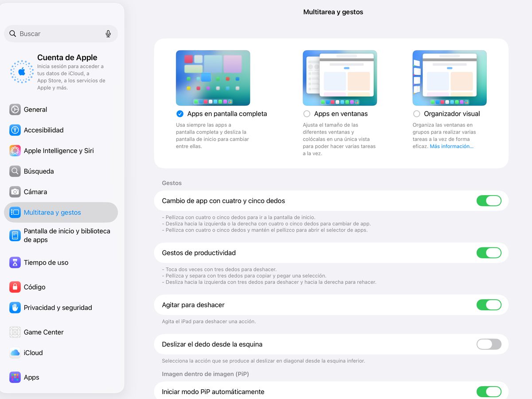The height and width of the screenshot is (399, 532).
Task: Open Apple Intelligence y Siri settings
Action: (61, 151)
